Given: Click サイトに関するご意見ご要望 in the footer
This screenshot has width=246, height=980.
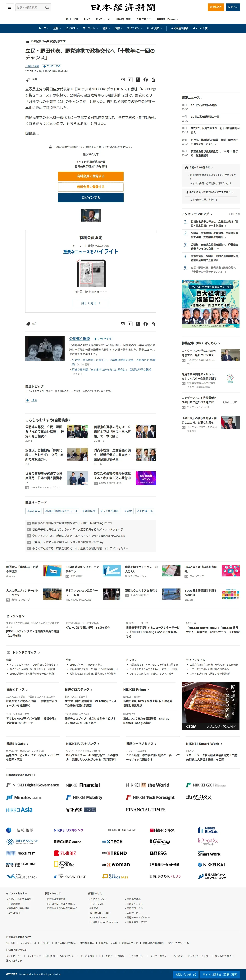Looking at the screenshot, I should tap(220, 974).
